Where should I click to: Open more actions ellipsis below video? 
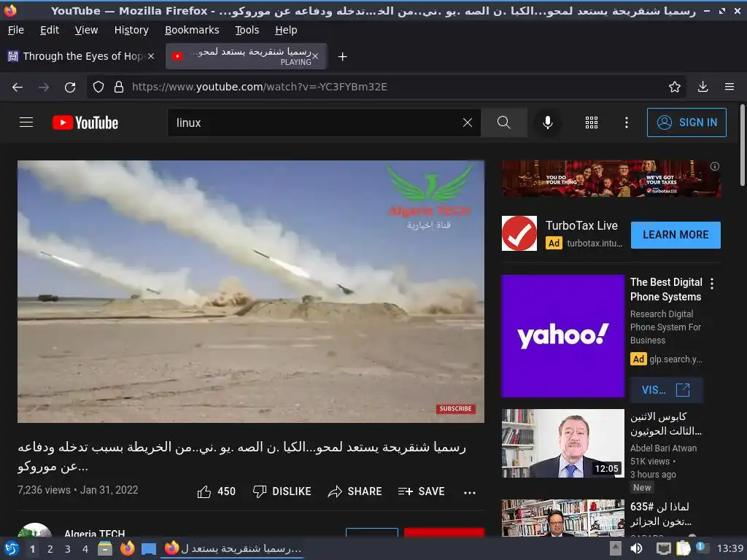point(470,492)
